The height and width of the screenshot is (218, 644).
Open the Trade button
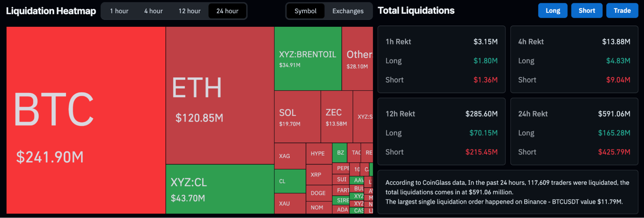(x=622, y=11)
